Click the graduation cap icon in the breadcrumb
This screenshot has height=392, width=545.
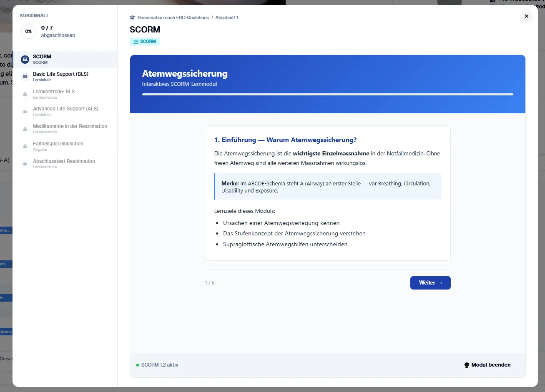click(x=132, y=17)
